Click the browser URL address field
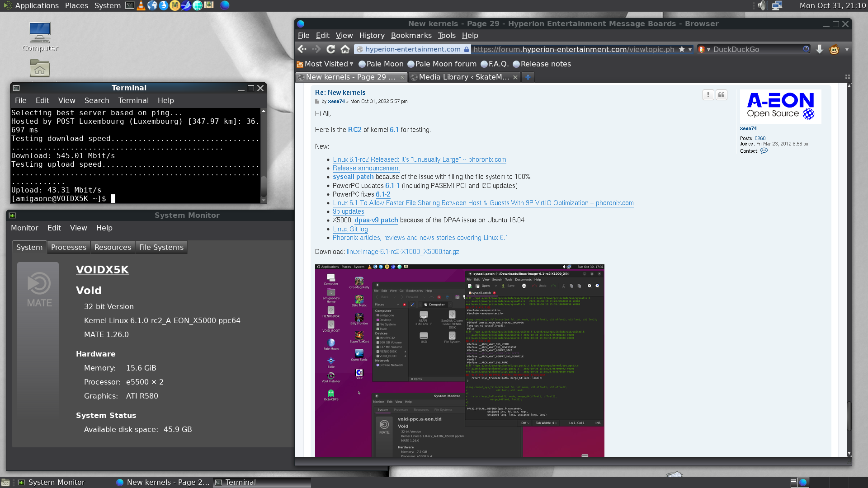This screenshot has height=488, width=868. pos(573,49)
